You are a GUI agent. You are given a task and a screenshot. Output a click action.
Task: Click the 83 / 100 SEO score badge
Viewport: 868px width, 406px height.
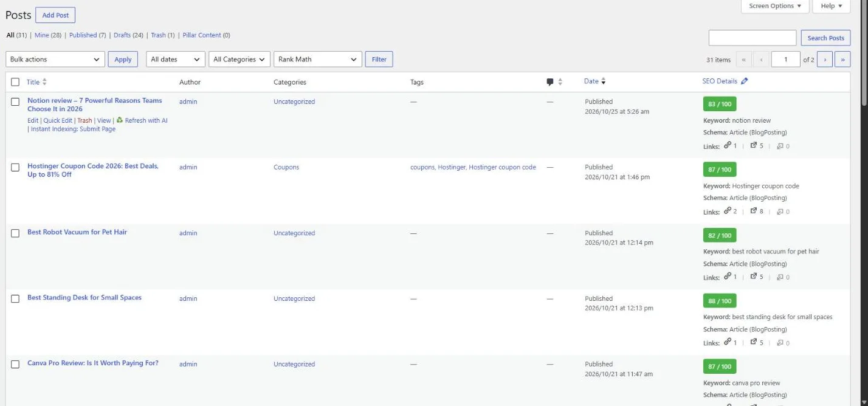pos(719,104)
